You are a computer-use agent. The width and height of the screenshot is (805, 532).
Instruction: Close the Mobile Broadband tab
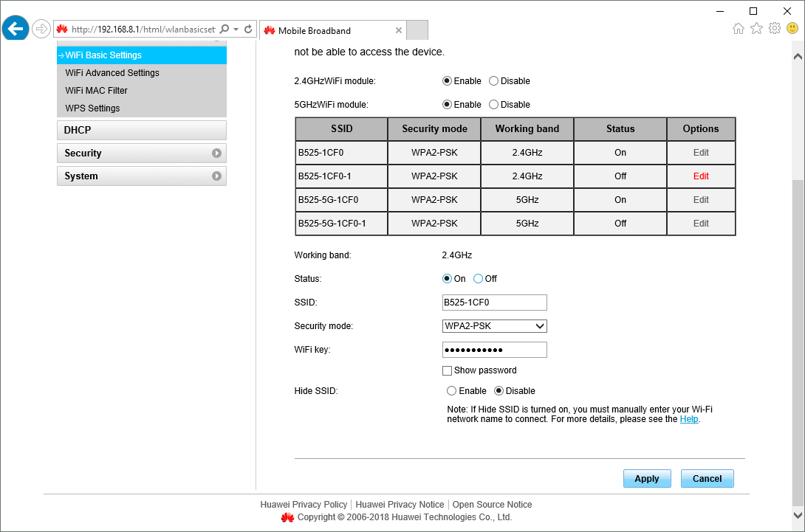(399, 30)
